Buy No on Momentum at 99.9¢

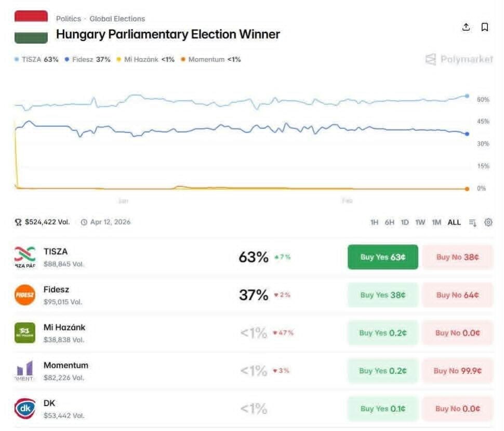click(x=457, y=371)
